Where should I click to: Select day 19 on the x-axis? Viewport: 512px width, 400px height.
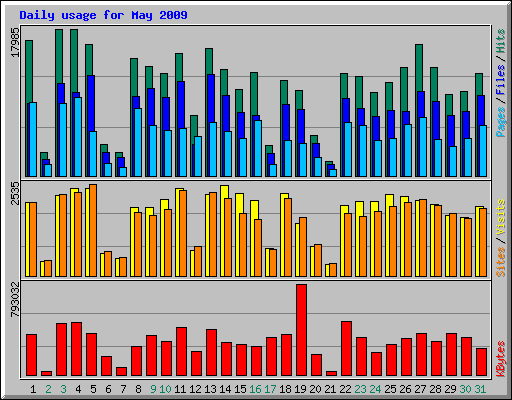[x=300, y=389]
